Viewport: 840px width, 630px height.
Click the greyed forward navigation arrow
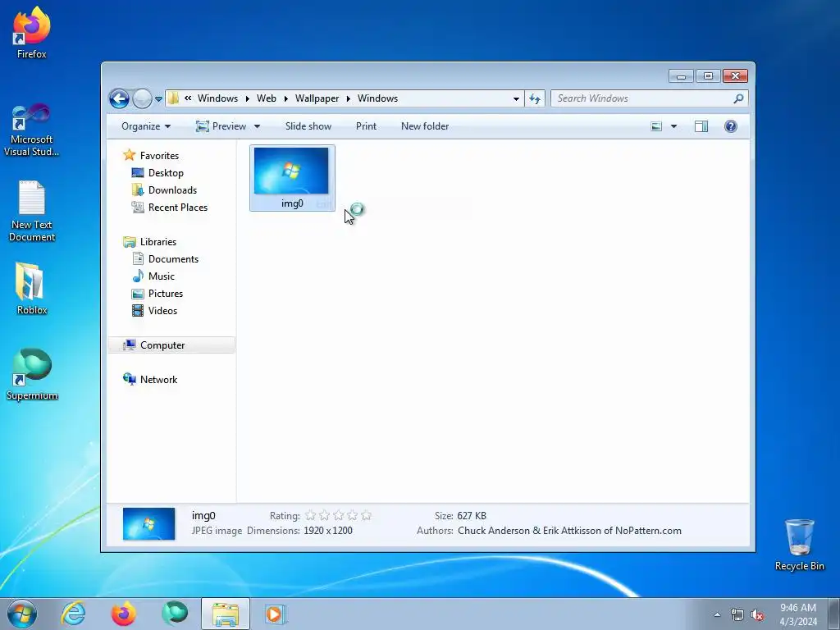[142, 98]
